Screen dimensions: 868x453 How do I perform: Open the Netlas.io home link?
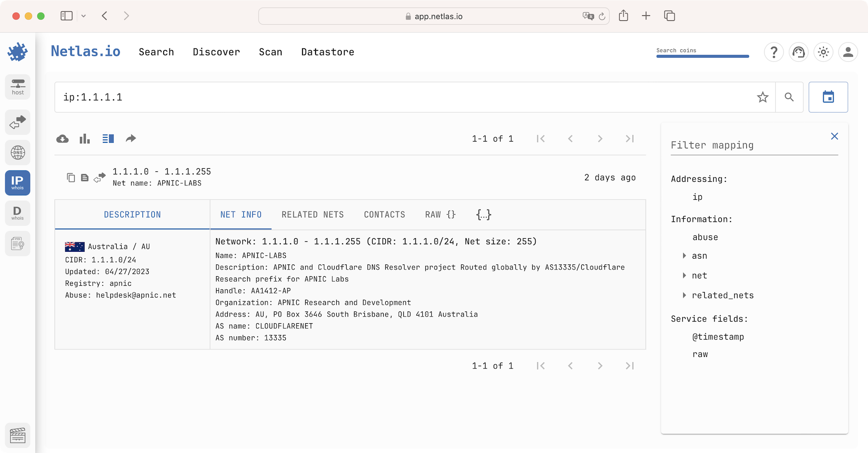pyautogui.click(x=85, y=51)
